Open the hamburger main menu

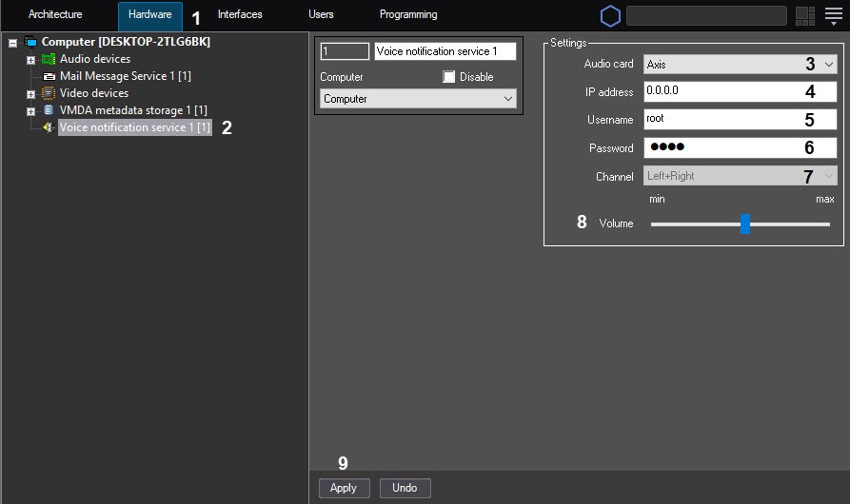833,16
